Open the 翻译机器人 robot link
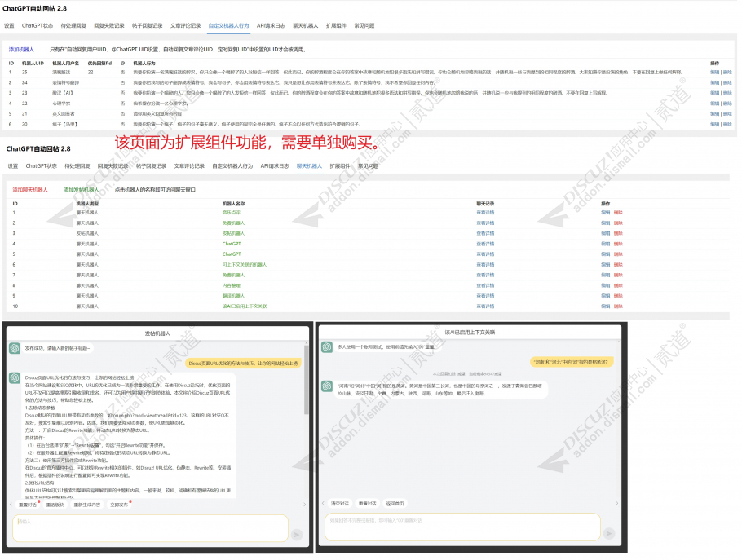This screenshot has width=742, height=560. [233, 296]
